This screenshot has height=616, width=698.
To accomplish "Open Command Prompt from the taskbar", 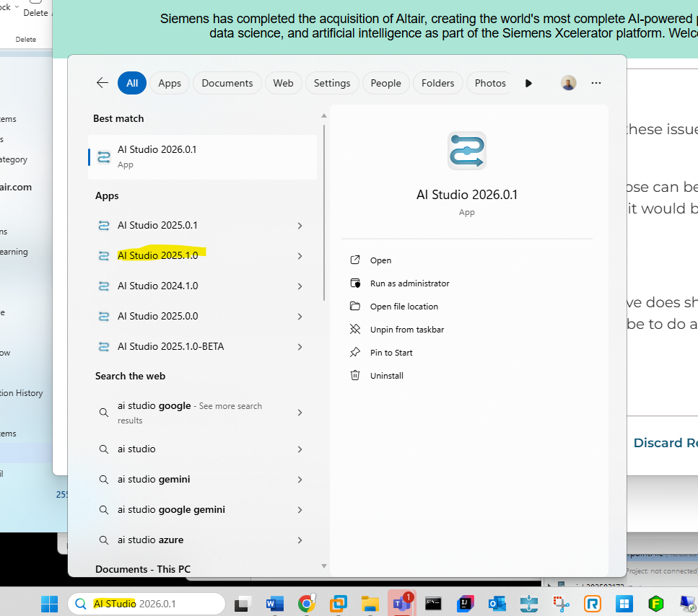I will coord(433,604).
